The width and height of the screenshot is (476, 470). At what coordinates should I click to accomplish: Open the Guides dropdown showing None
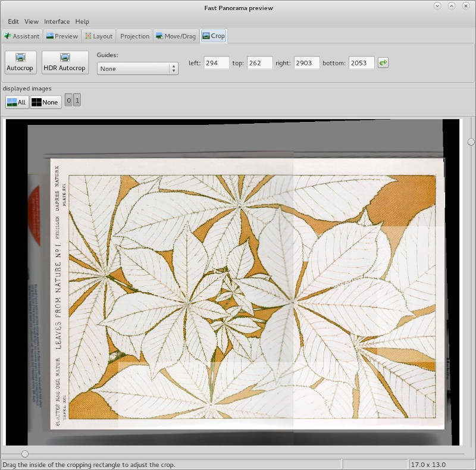coord(137,68)
